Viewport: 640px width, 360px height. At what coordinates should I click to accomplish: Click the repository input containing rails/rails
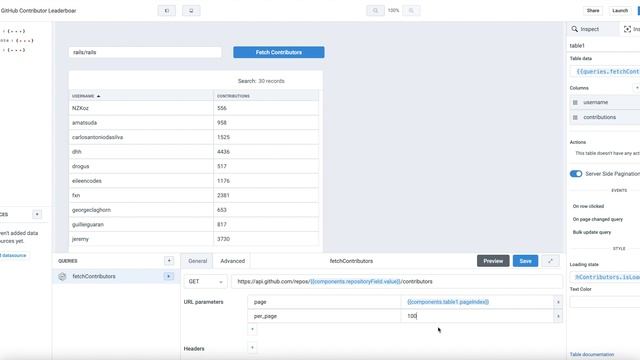coord(145,52)
